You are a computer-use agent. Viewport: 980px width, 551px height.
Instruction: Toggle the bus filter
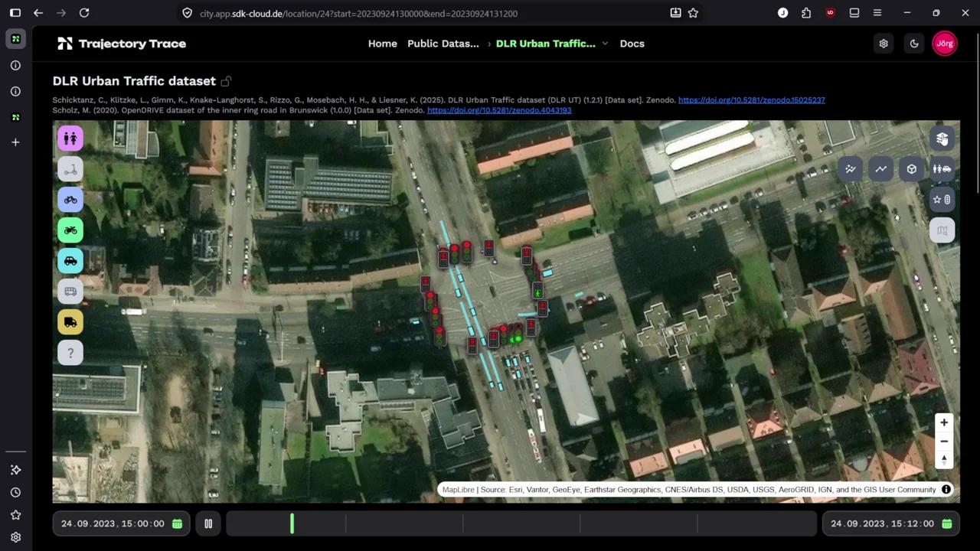pos(70,292)
